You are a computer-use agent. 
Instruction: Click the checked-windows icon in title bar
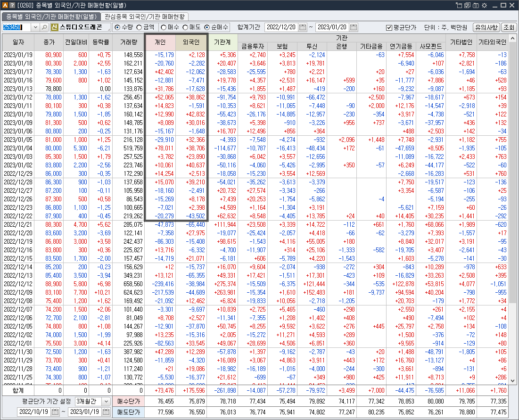467,5
